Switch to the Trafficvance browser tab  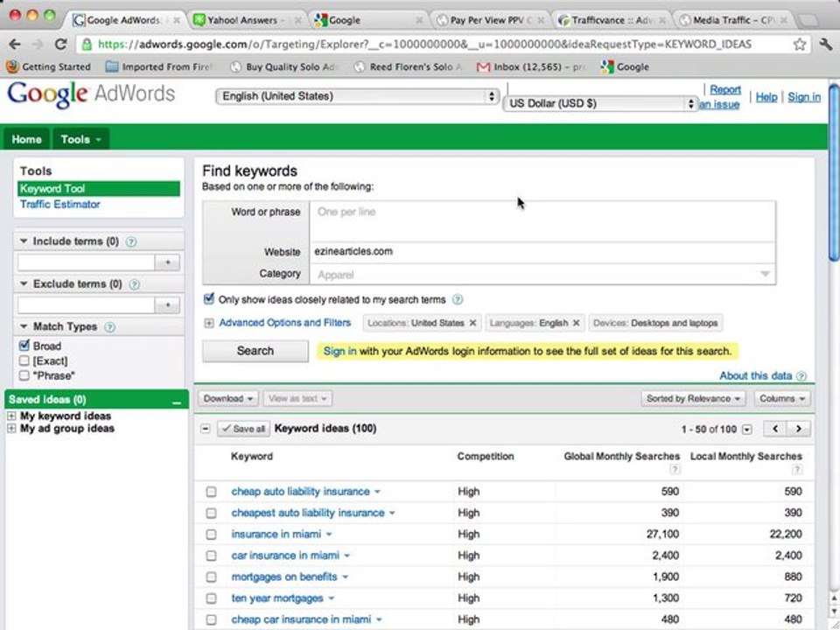pyautogui.click(x=610, y=20)
